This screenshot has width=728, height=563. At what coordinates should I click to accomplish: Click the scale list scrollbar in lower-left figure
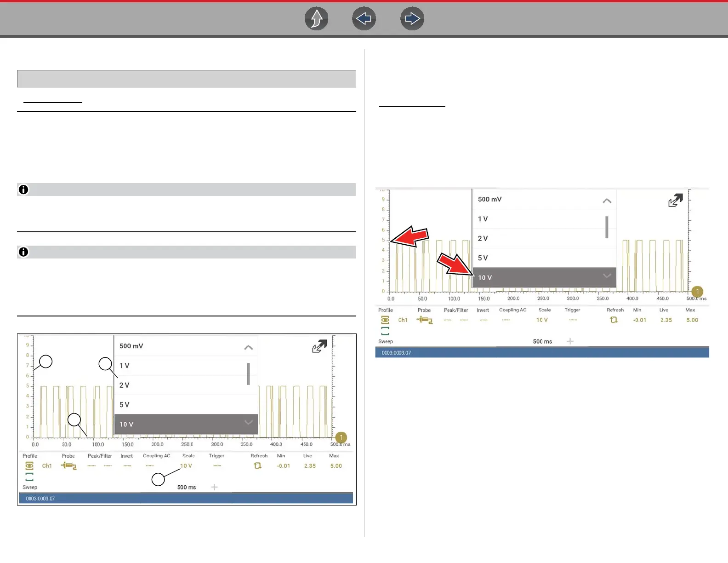[248, 374]
